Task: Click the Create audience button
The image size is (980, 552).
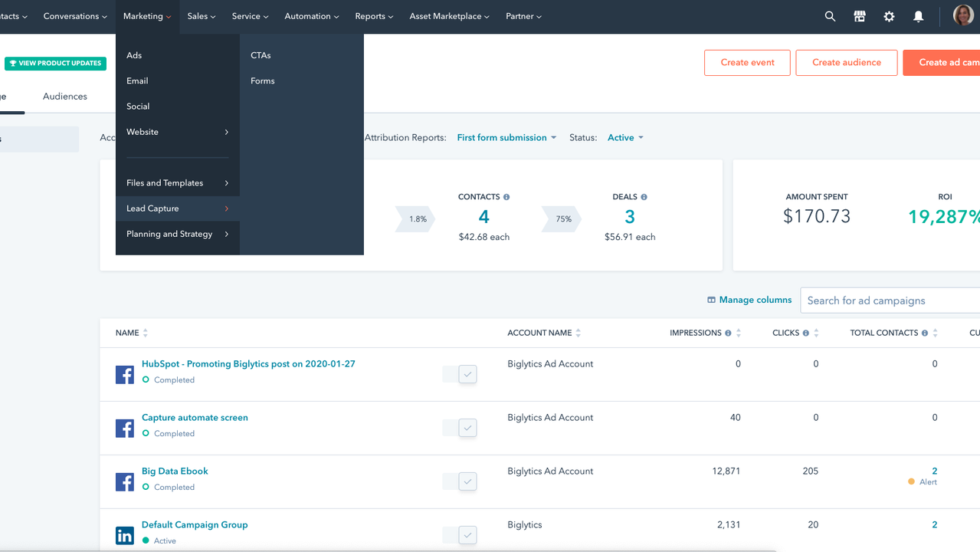Action: (846, 63)
